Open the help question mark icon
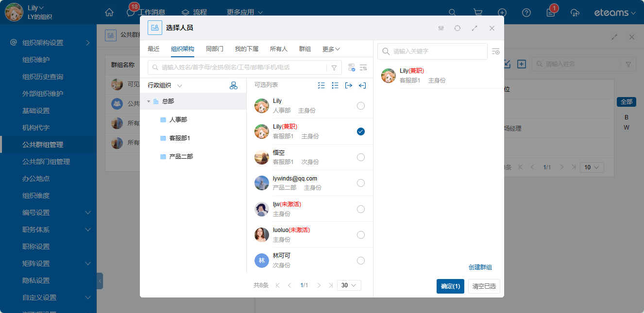This screenshot has height=313, width=644. pyautogui.click(x=526, y=13)
